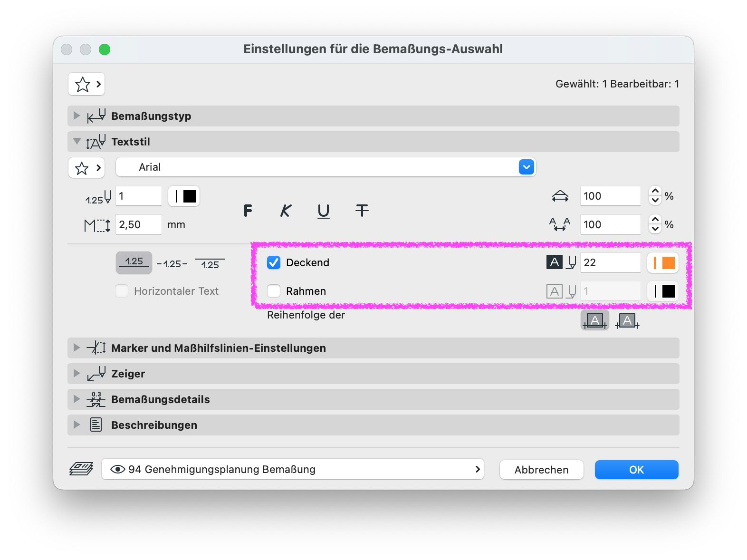This screenshot has height=560, width=747.
Task: Click the Textstil panel icon
Action: click(96, 142)
